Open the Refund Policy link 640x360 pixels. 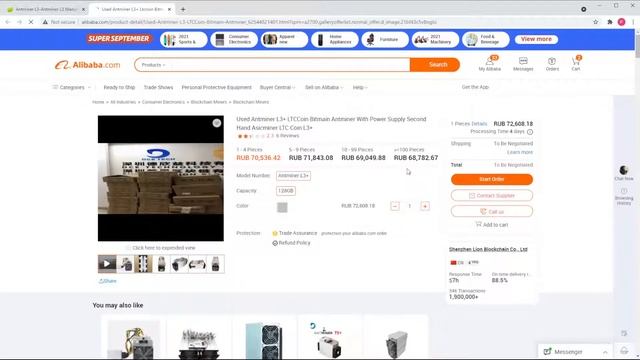pyautogui.click(x=291, y=243)
